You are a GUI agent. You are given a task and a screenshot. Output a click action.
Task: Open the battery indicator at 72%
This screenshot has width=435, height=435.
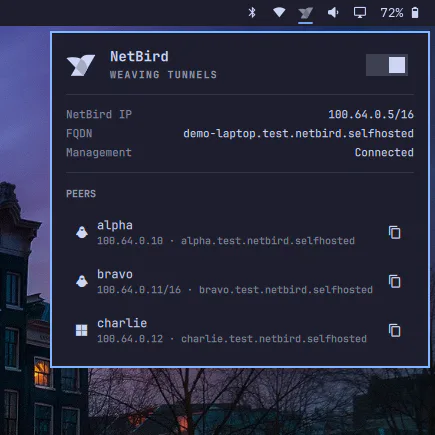399,13
